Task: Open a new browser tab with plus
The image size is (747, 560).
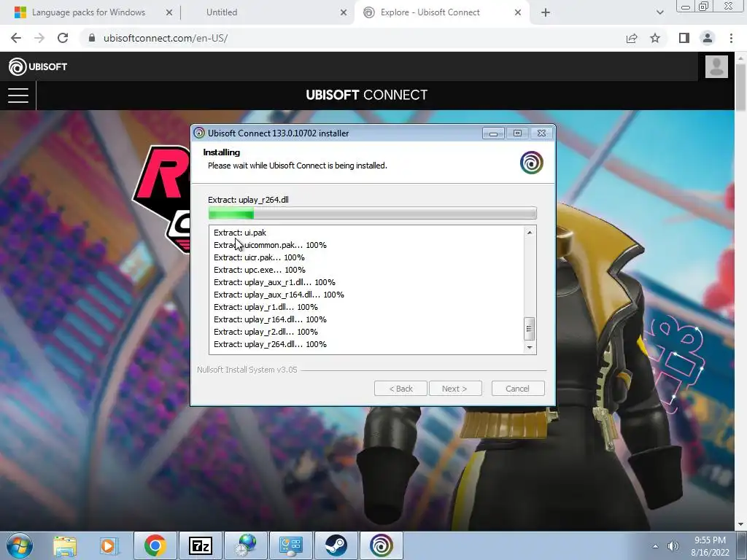Action: pyautogui.click(x=546, y=12)
